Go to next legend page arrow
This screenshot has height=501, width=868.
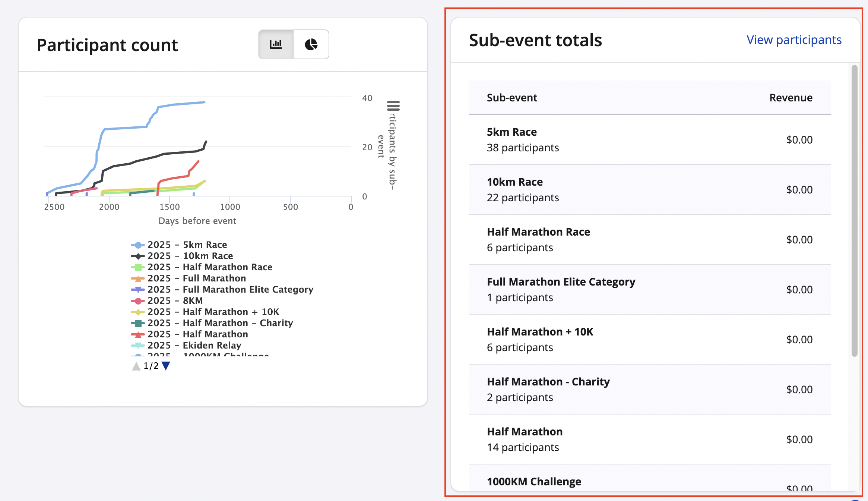point(166,366)
